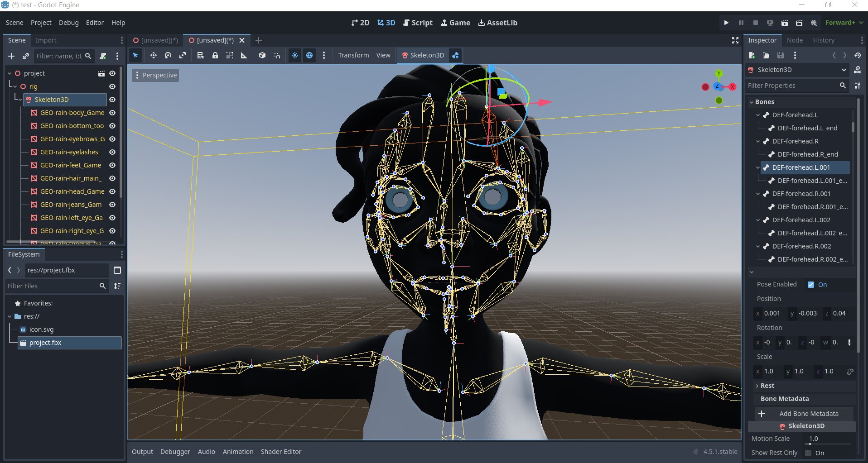Toggle visibility of Skeleton3D node
Viewport: 868px width, 463px height.
click(112, 100)
